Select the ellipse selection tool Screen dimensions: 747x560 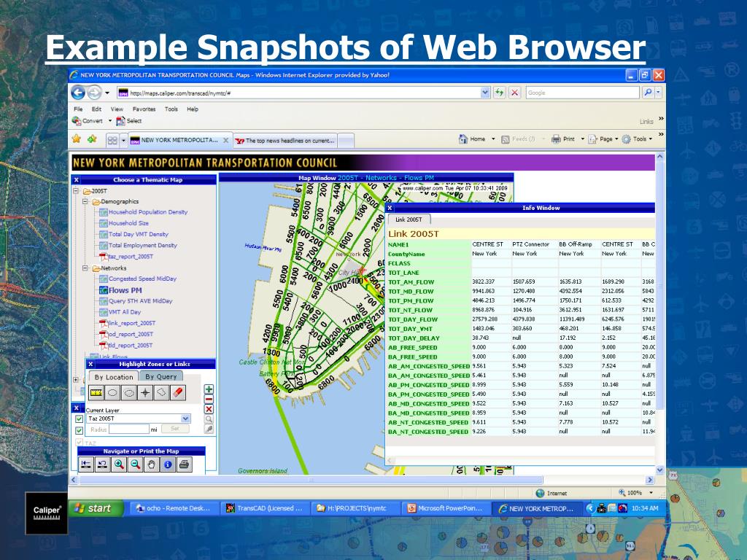pyautogui.click(x=128, y=393)
